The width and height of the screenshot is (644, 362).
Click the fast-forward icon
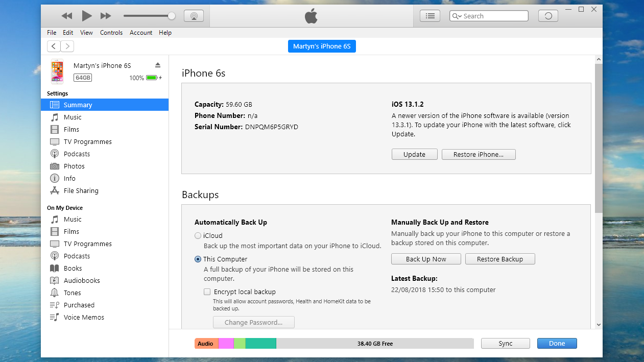(106, 16)
